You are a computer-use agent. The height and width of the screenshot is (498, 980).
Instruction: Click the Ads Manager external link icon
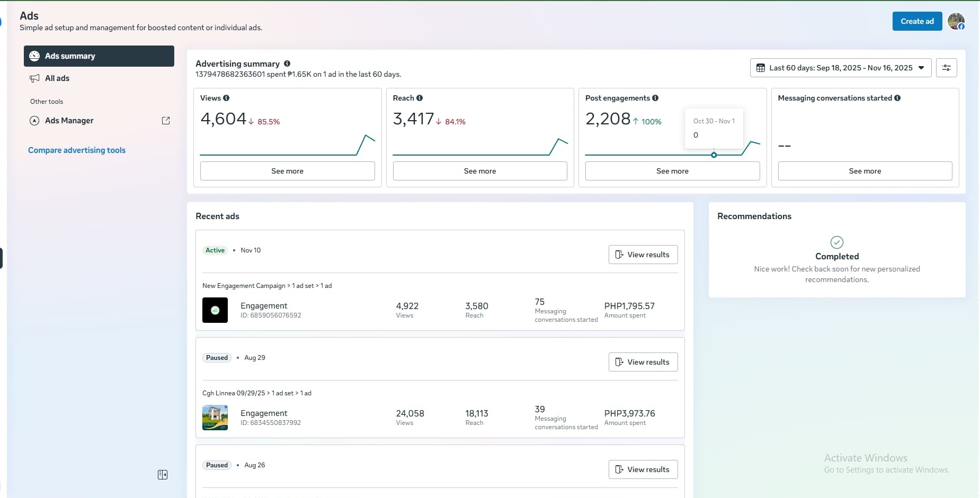(x=166, y=121)
